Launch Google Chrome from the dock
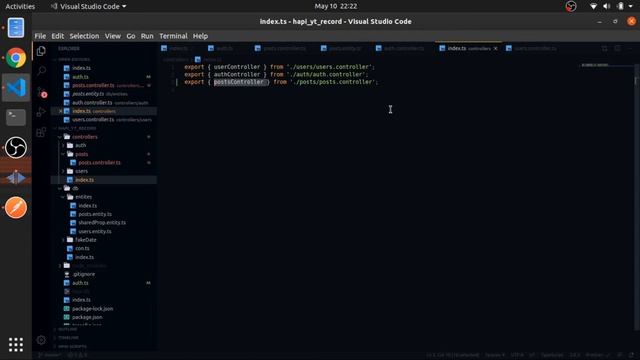This screenshot has height=360, width=640. (16, 58)
